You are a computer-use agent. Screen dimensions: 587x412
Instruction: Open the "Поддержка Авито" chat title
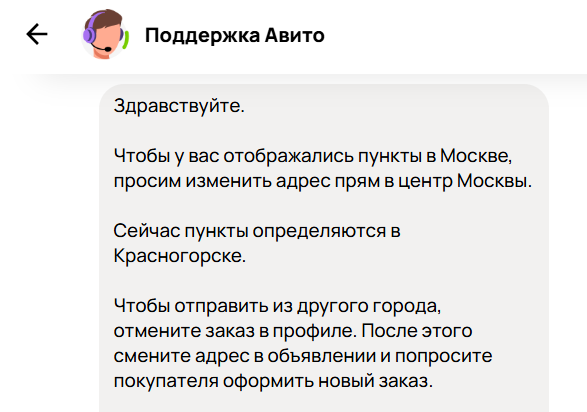[x=235, y=36]
